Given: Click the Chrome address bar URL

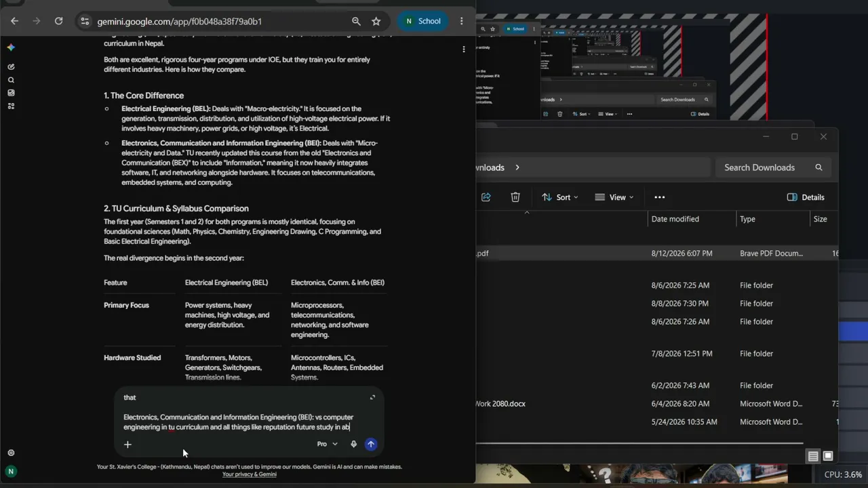Looking at the screenshot, I should (180, 21).
